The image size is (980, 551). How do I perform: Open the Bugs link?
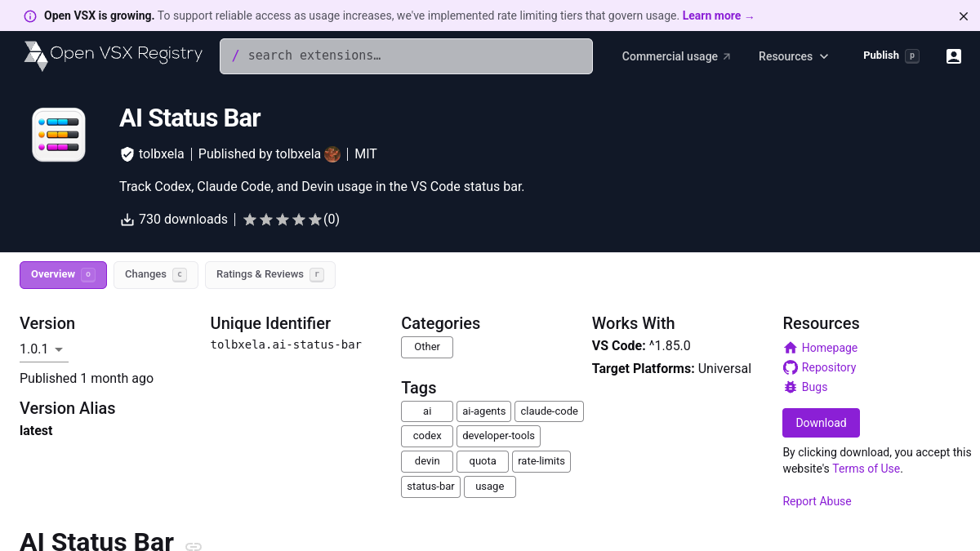tap(815, 387)
